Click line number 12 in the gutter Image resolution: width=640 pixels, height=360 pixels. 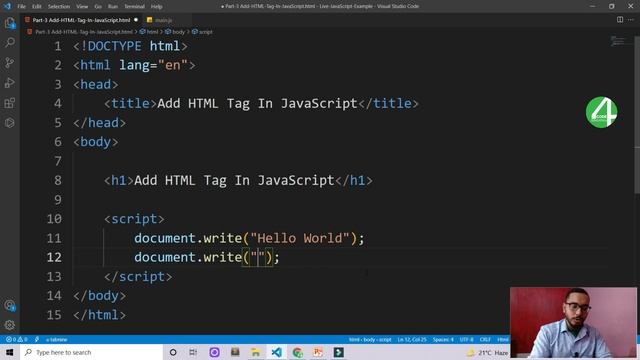click(54, 257)
